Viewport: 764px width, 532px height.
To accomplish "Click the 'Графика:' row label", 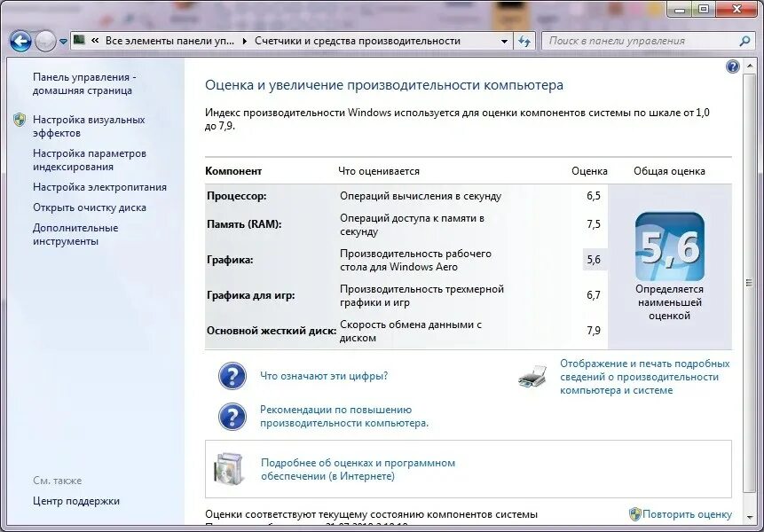I will tap(230, 260).
